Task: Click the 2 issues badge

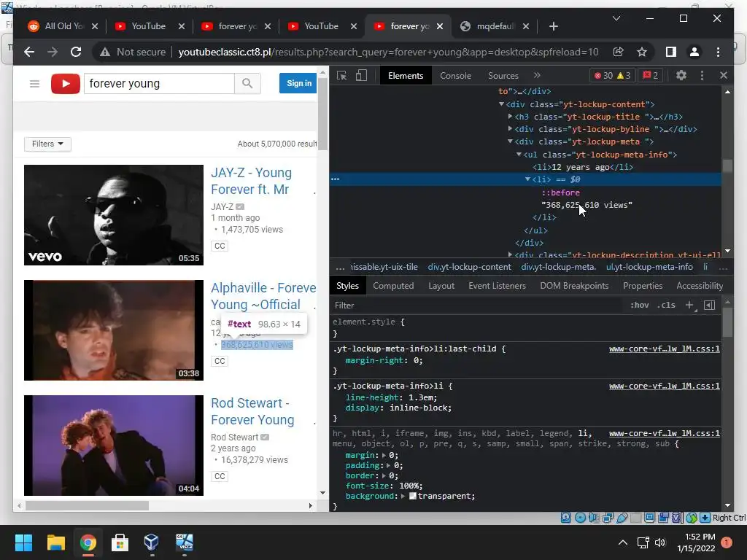Action: pyautogui.click(x=650, y=75)
